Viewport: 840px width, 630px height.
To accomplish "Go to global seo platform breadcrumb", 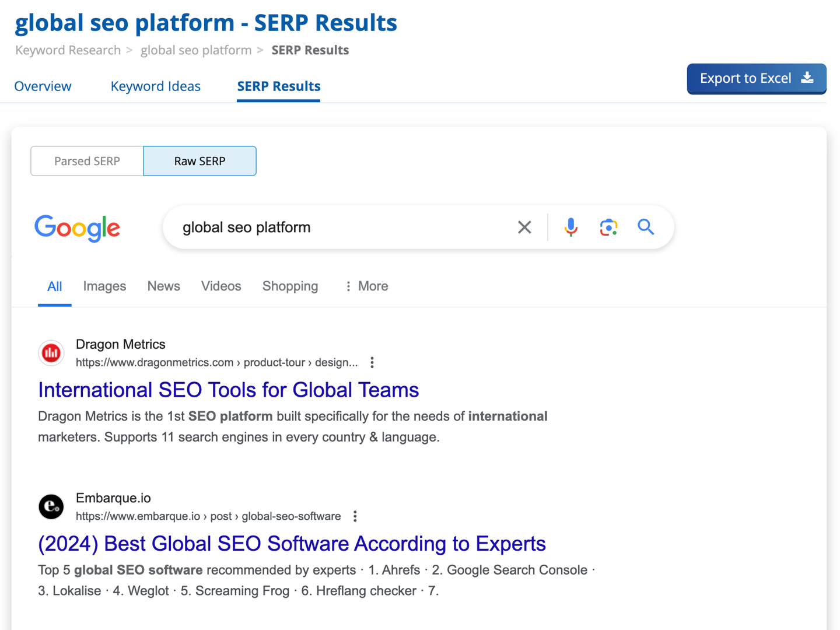I will tap(196, 50).
